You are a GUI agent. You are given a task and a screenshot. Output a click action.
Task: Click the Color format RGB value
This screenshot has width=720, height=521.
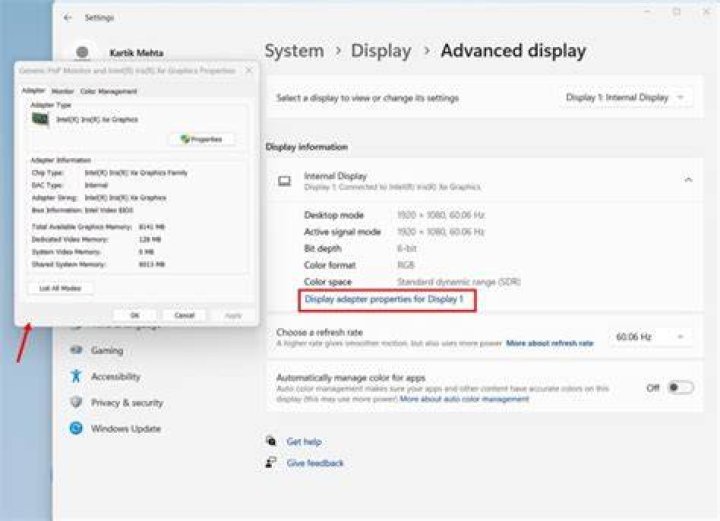point(406,265)
